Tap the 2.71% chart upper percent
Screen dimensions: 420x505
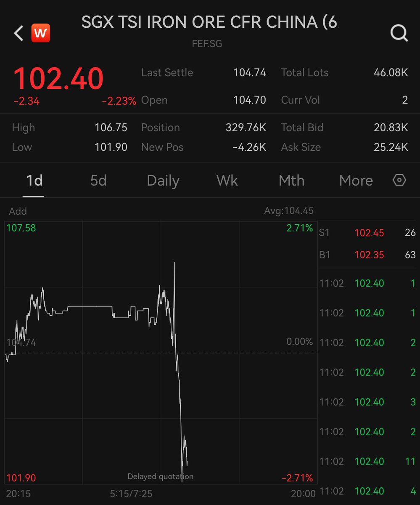(x=300, y=228)
